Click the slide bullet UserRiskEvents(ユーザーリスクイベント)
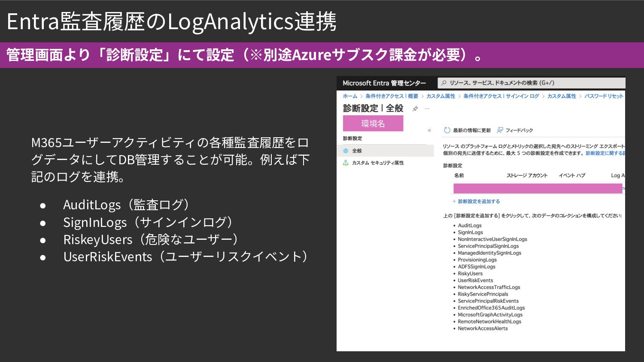Viewport: 644px width, 362px height. pos(186,256)
